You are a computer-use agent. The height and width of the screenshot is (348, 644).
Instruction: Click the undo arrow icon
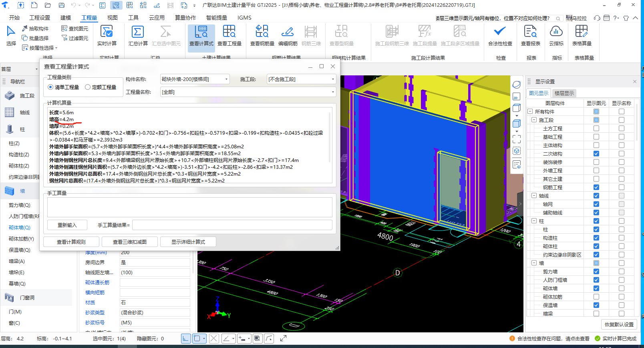(x=73, y=5)
